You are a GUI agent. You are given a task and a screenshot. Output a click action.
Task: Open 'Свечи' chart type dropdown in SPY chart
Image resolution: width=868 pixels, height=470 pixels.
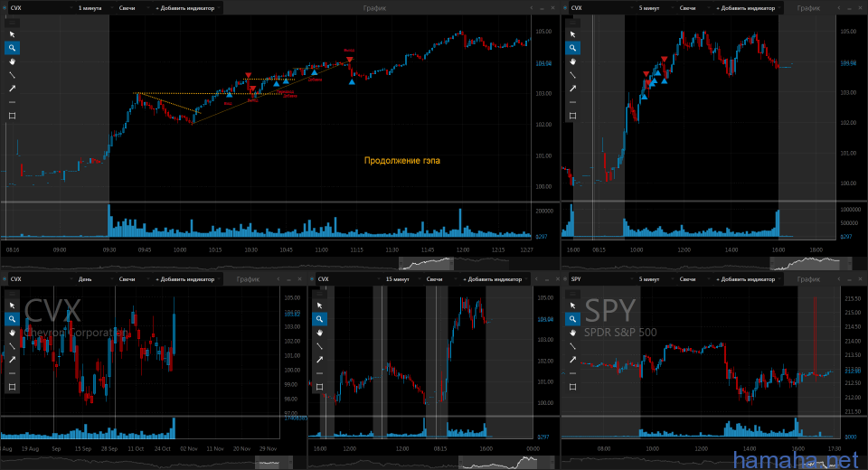pyautogui.click(x=693, y=279)
